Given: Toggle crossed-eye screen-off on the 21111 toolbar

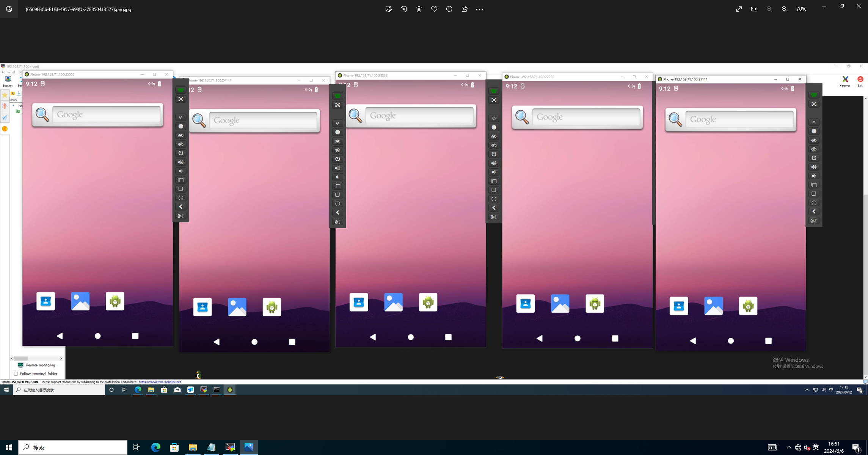Looking at the screenshot, I should click(814, 149).
